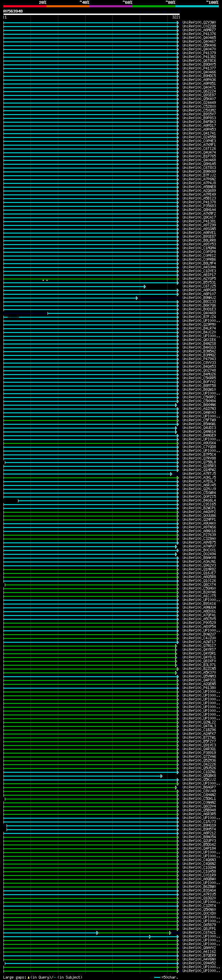Click the UniRef100_B9HDC5 label
The image size is (222, 980).
[x=199, y=76]
